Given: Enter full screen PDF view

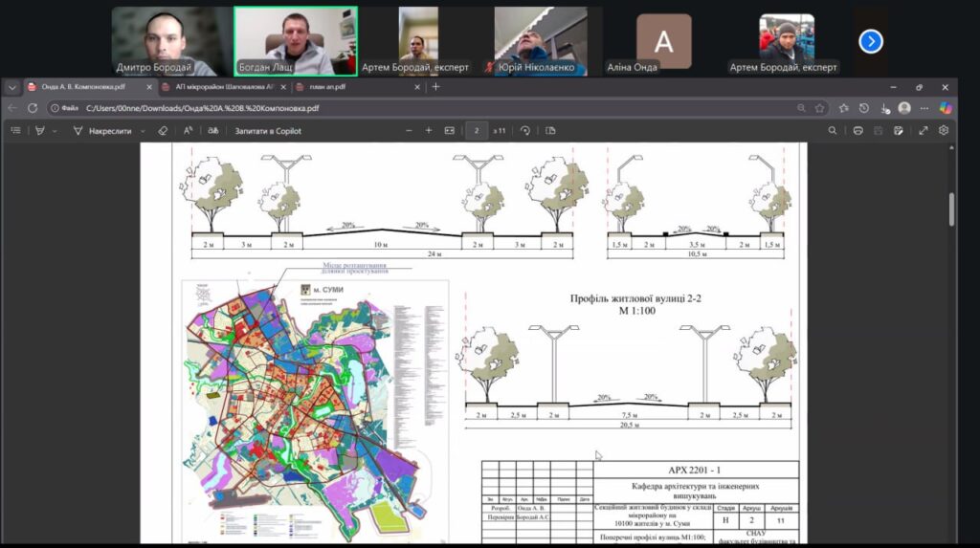Looking at the screenshot, I should click(923, 130).
